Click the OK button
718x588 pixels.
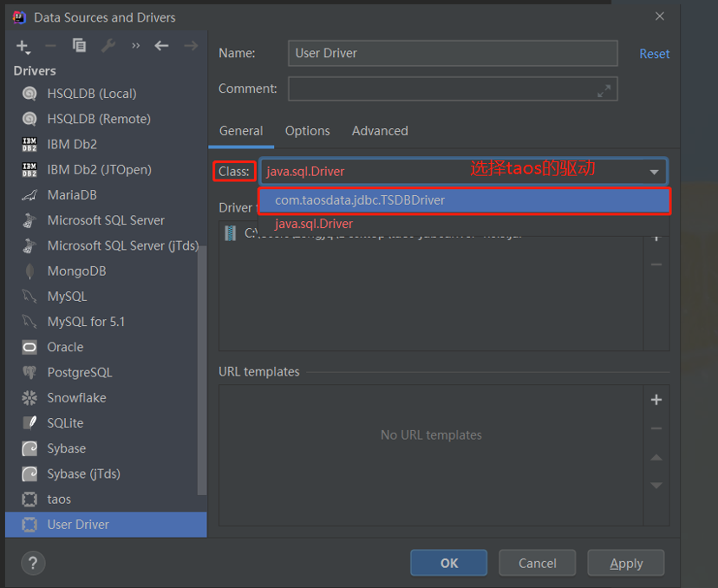tap(449, 563)
